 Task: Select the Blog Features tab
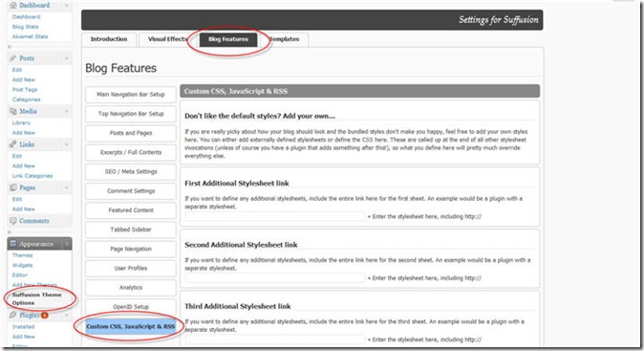[x=228, y=39]
